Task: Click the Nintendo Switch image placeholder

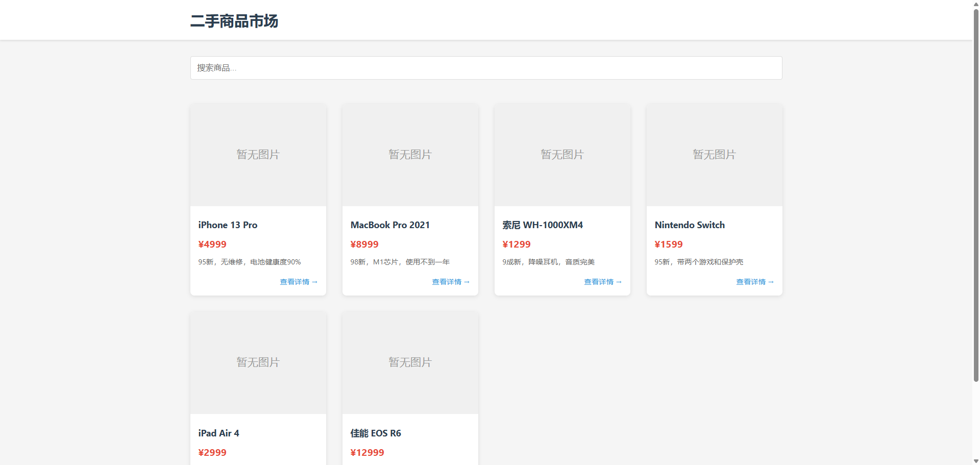Action: [x=714, y=155]
